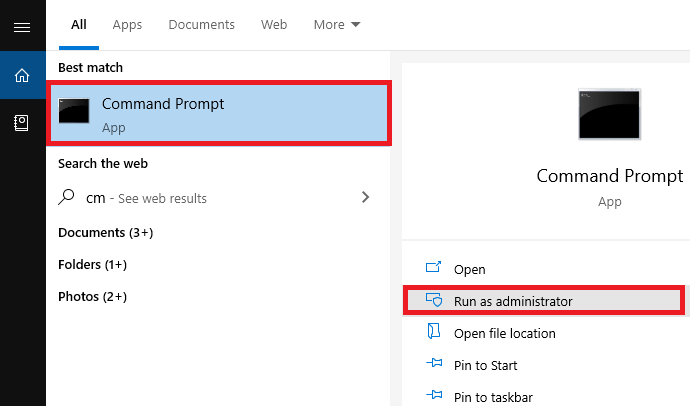
Task: Expand the Folders (1+) group
Action: [93, 264]
